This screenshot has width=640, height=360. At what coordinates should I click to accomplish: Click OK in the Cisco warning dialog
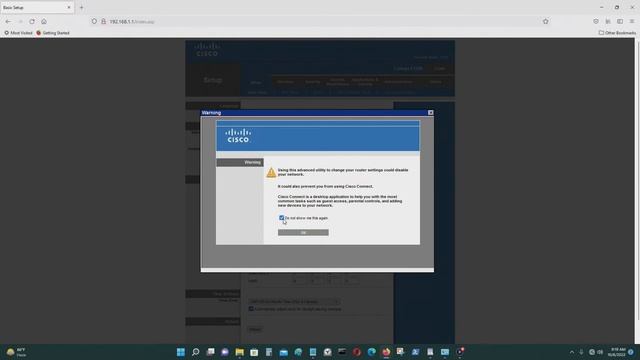pyautogui.click(x=303, y=233)
